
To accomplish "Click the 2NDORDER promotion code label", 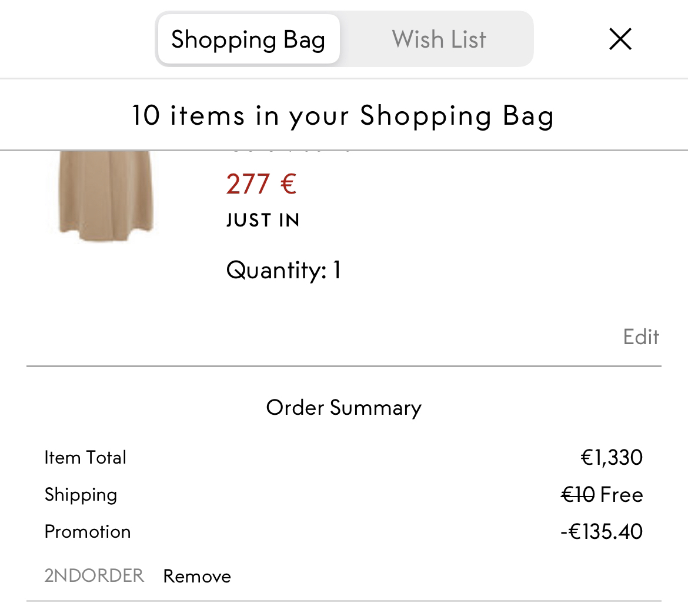I will pos(94,575).
